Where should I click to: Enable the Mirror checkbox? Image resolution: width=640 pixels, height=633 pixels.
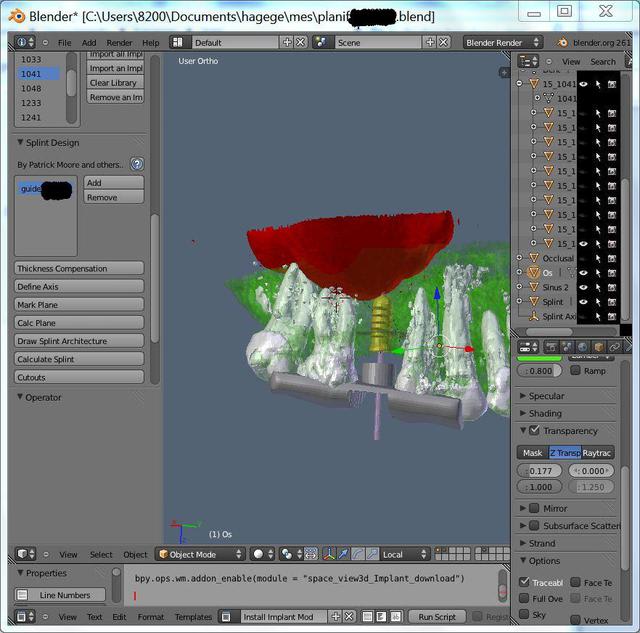tap(533, 509)
